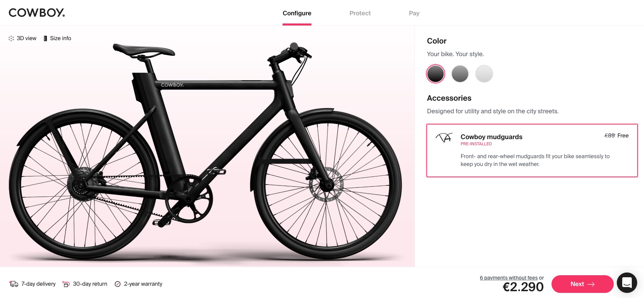Switch to the Protect step

(360, 13)
